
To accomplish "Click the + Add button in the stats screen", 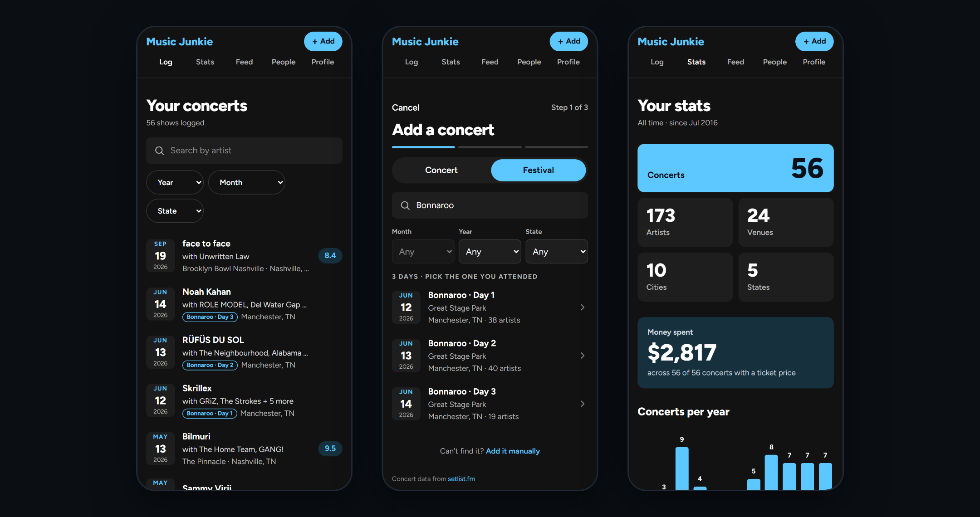I will 814,41.
